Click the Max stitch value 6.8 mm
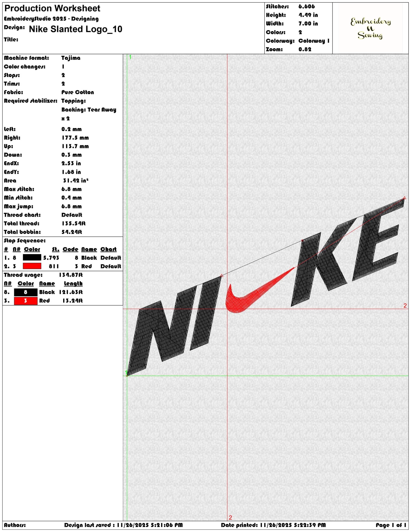 click(x=71, y=189)
